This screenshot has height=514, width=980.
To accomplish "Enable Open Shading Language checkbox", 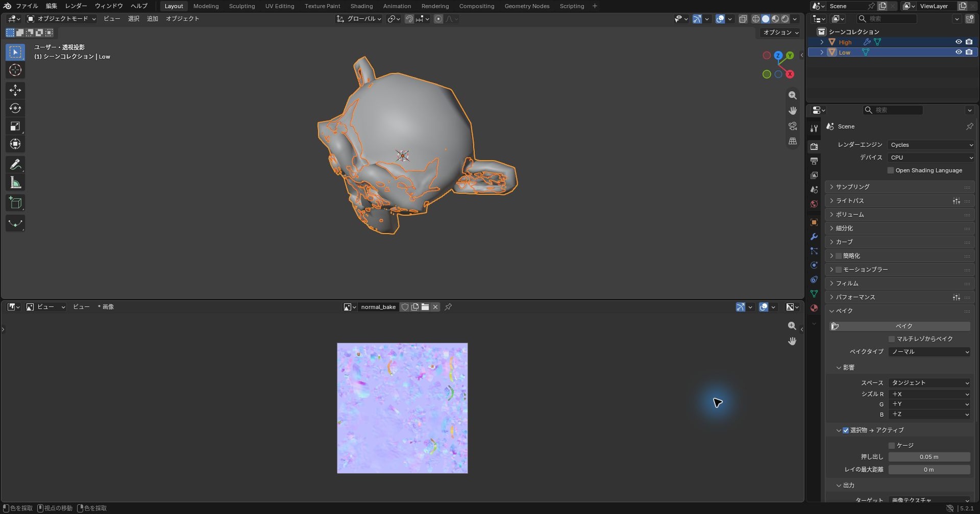I will click(x=891, y=170).
